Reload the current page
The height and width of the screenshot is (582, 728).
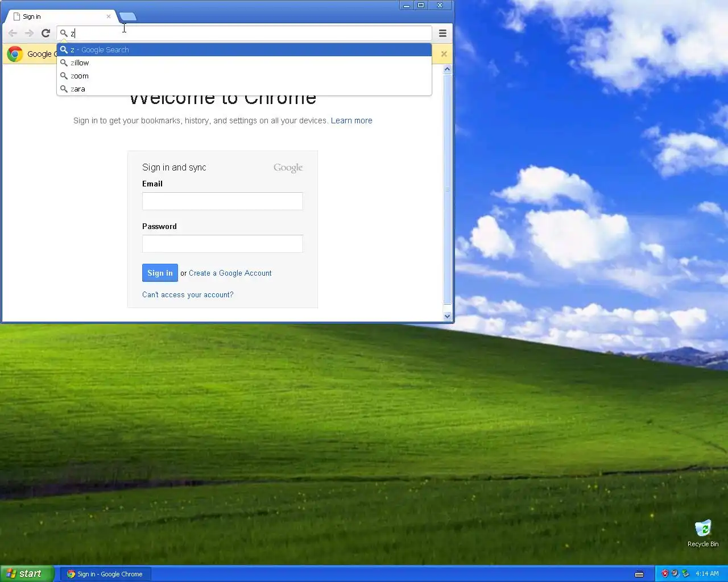click(46, 33)
